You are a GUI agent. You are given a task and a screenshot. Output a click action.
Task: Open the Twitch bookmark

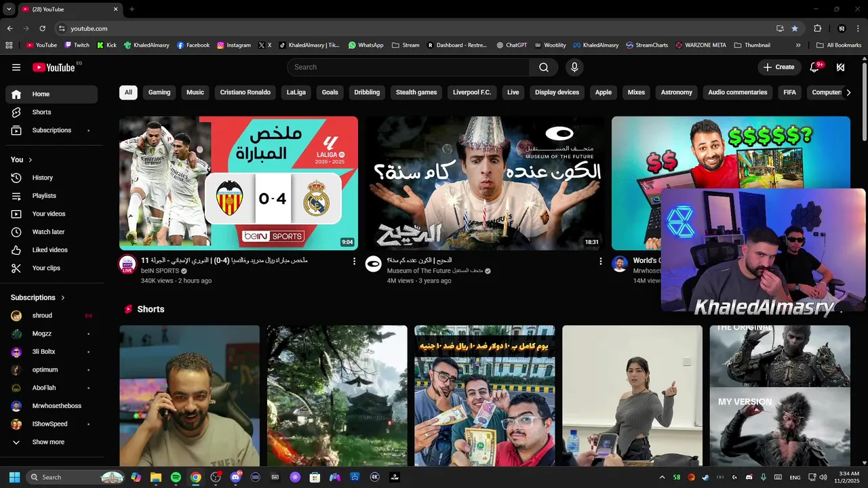[77, 45]
